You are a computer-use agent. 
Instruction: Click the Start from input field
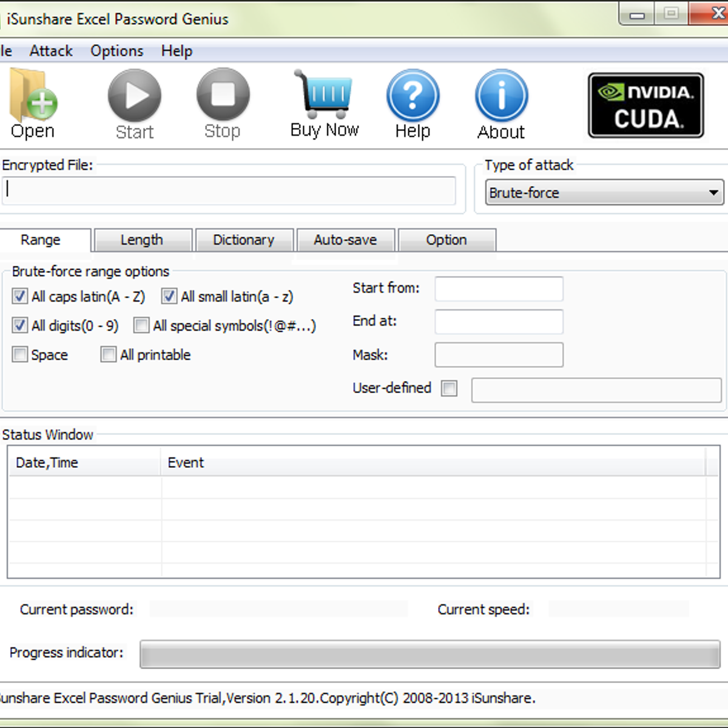tap(499, 289)
